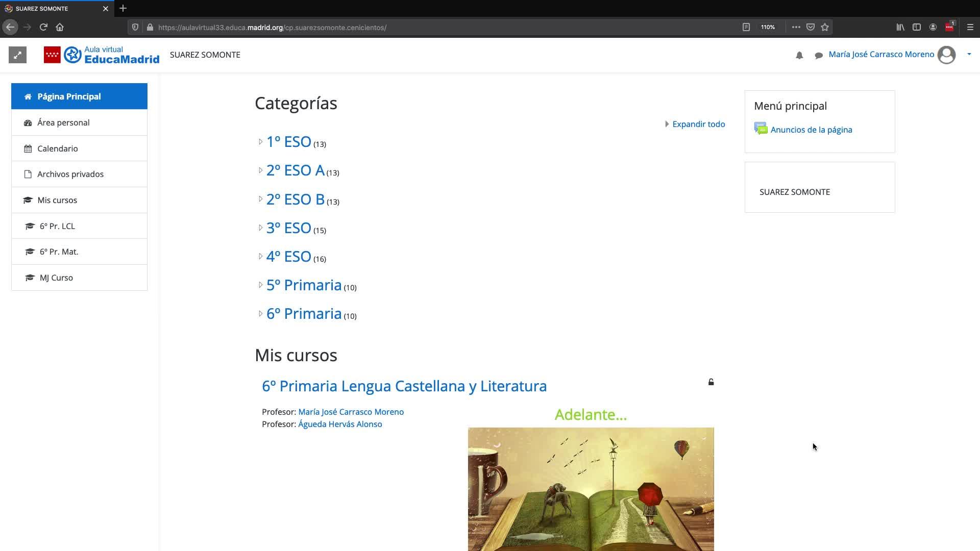Open the messages speech bubble icon

819,56
